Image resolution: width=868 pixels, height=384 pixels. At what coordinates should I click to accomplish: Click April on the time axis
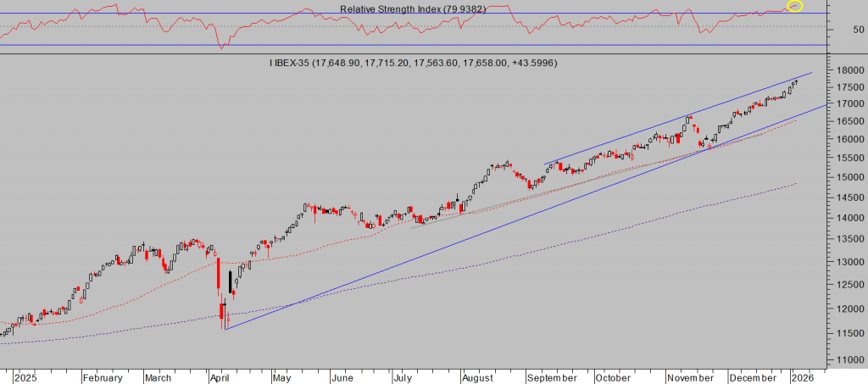click(x=221, y=378)
